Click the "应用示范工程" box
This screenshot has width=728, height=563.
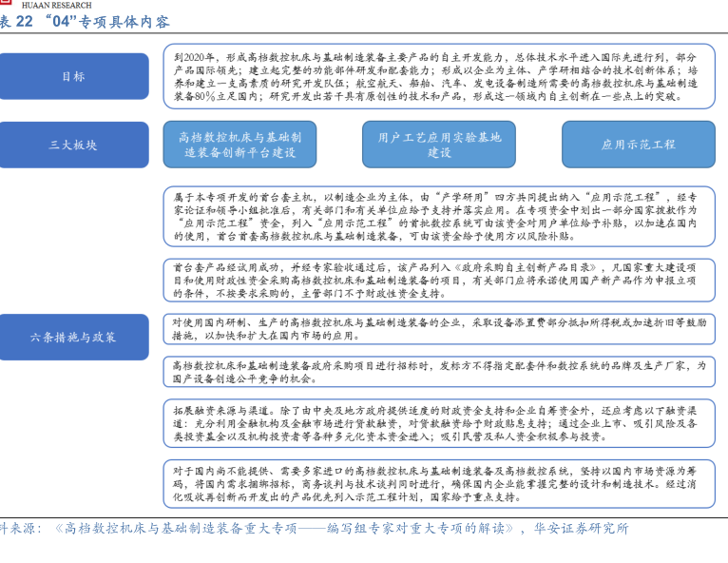638,145
